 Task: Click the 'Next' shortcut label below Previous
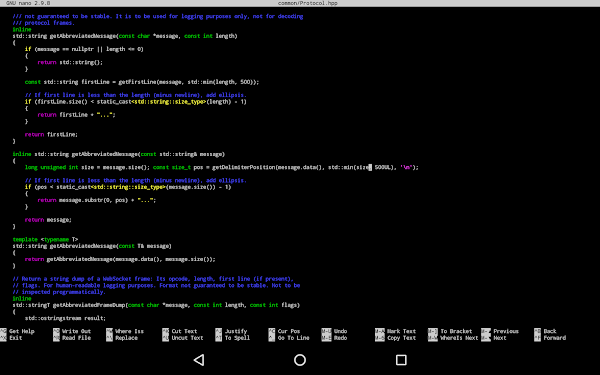(500, 338)
